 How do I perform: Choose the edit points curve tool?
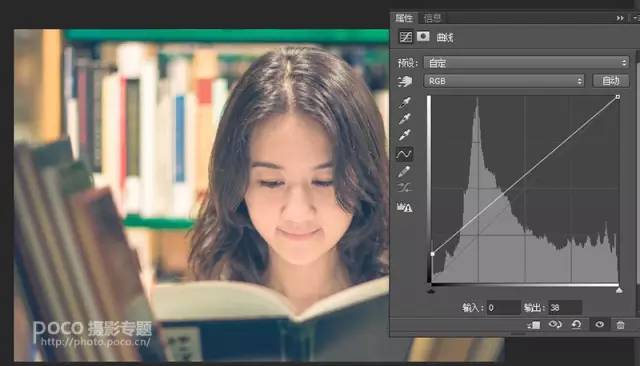tap(404, 154)
